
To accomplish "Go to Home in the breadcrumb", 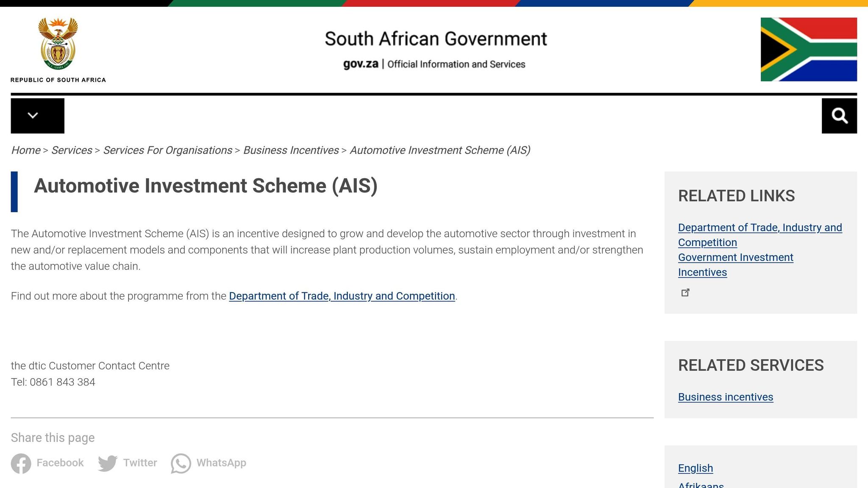I will [x=26, y=150].
